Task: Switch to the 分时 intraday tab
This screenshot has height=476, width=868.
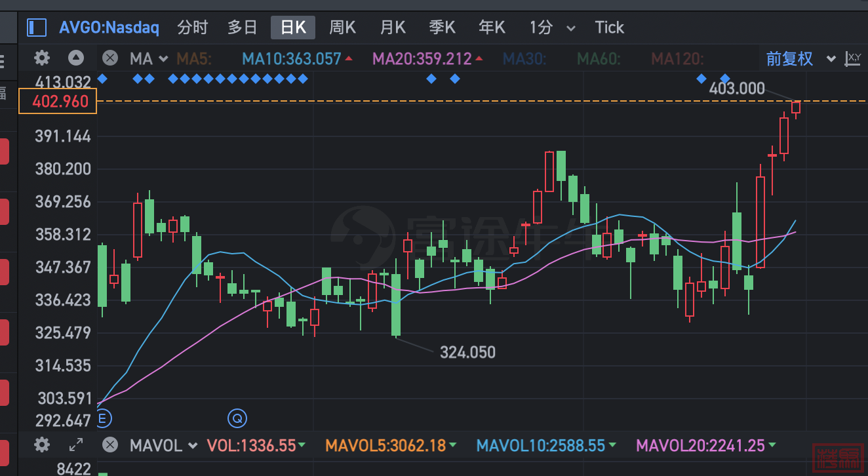Action: 192,28
